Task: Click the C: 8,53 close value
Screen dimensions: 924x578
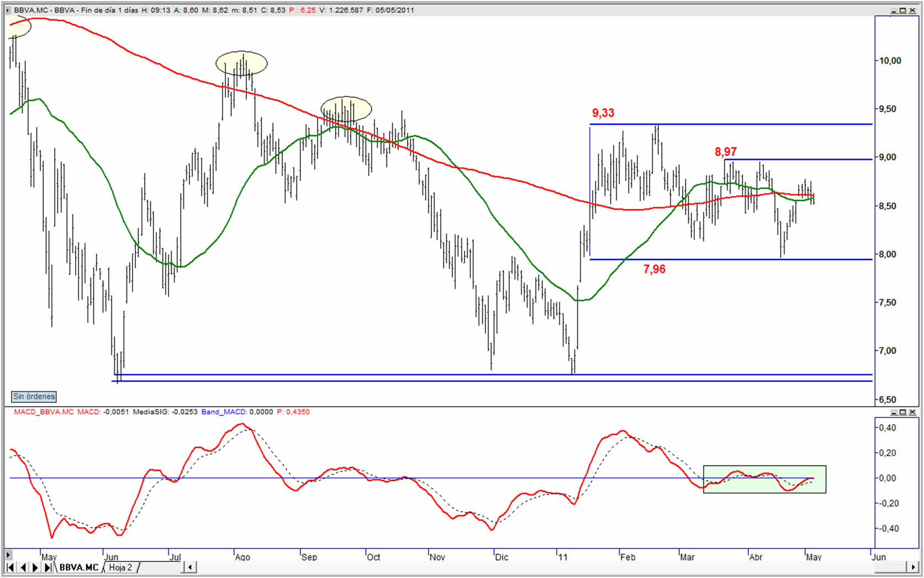Action: coord(273,10)
